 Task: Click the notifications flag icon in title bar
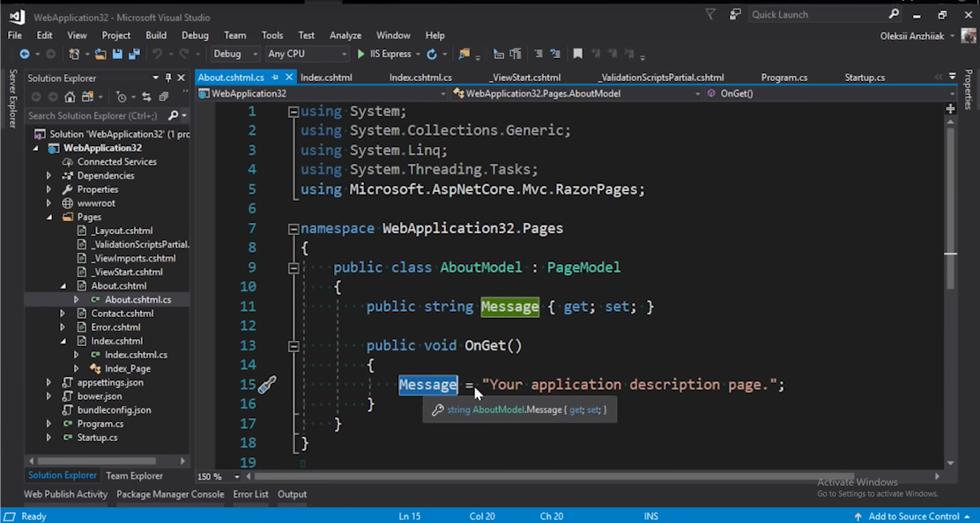[710, 14]
